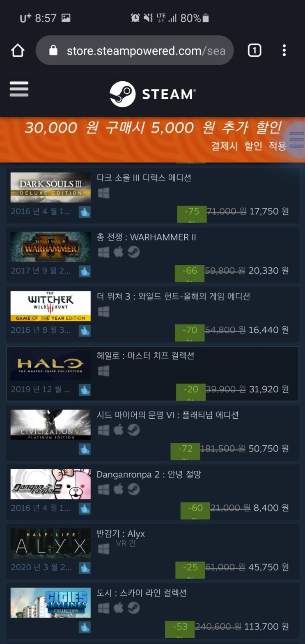Image resolution: width=305 pixels, height=644 pixels.
Task: Tap The Witcher 3 Game of the Year thumbnail
Action: [x=50, y=306]
